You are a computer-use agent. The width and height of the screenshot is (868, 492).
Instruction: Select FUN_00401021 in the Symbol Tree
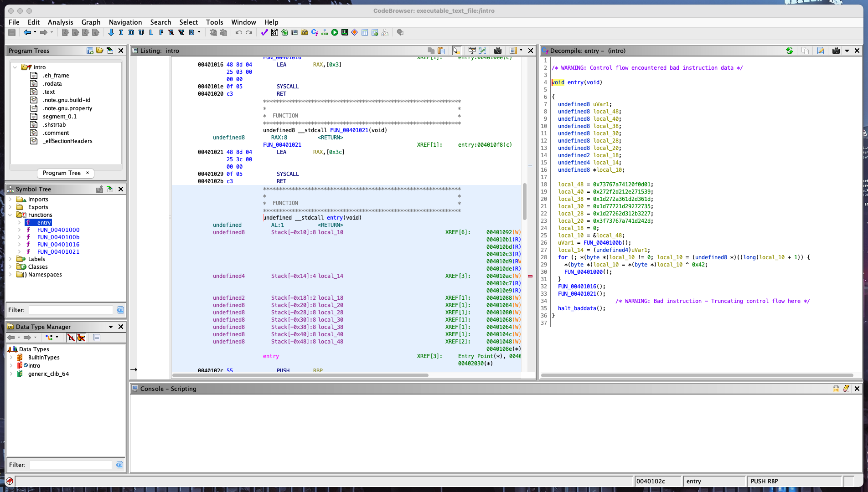pyautogui.click(x=58, y=251)
